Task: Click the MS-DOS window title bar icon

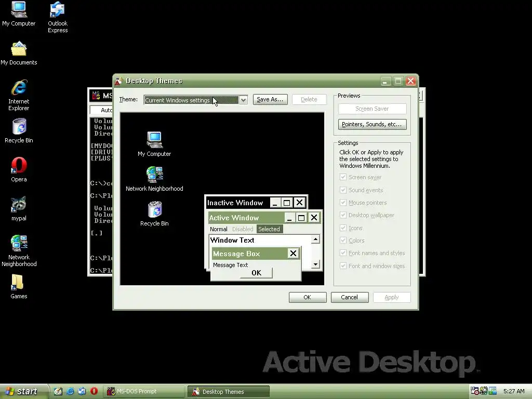Action: (x=96, y=96)
